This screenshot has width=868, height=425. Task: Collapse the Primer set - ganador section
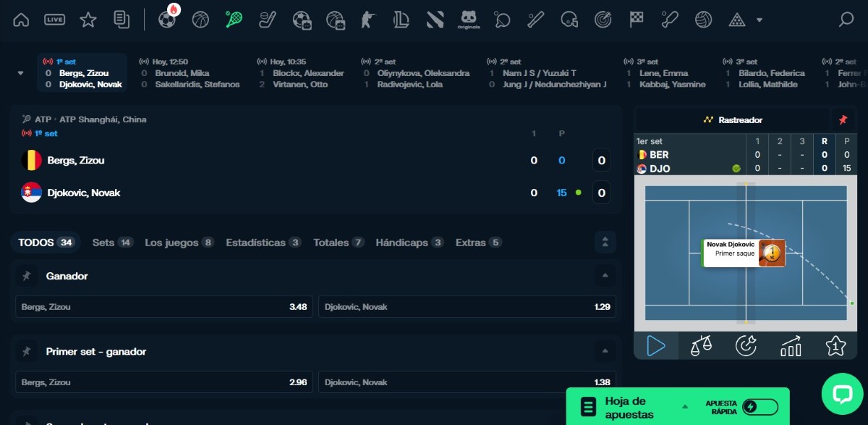[x=604, y=352]
